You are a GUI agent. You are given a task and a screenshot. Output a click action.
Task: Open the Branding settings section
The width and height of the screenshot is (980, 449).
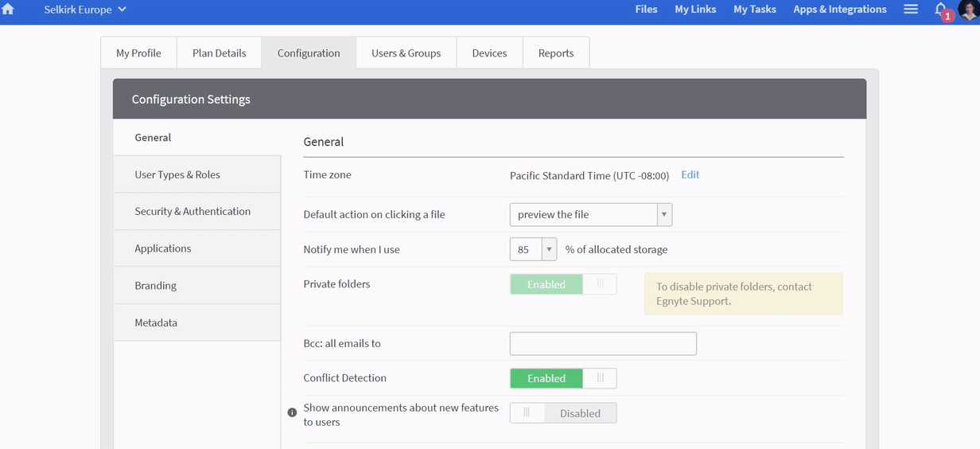pyautogui.click(x=156, y=286)
